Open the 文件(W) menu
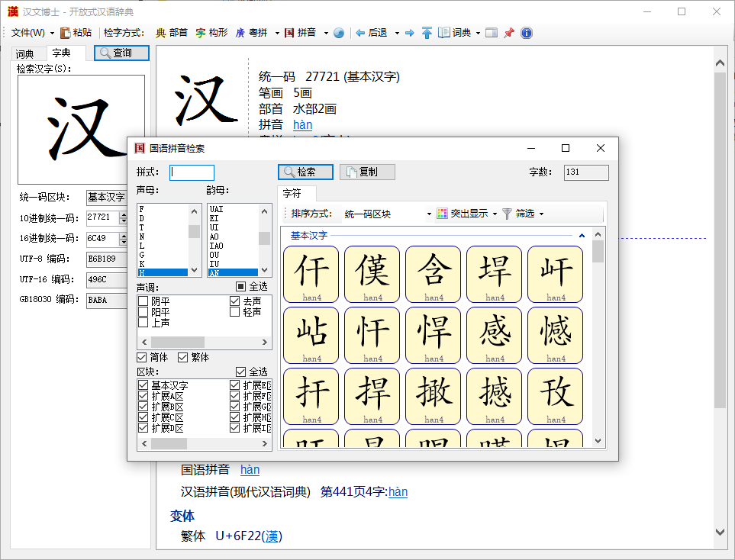Screen dimensions: 735x560 (x=32, y=33)
